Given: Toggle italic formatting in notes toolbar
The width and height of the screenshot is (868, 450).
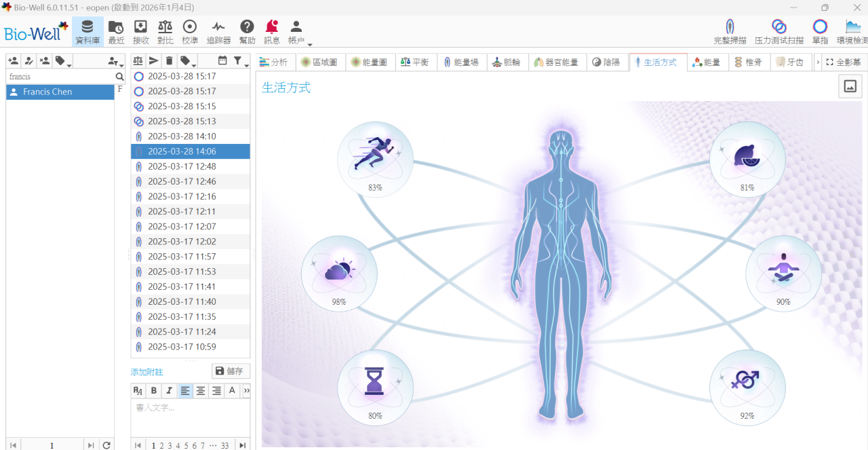Looking at the screenshot, I should (170, 390).
